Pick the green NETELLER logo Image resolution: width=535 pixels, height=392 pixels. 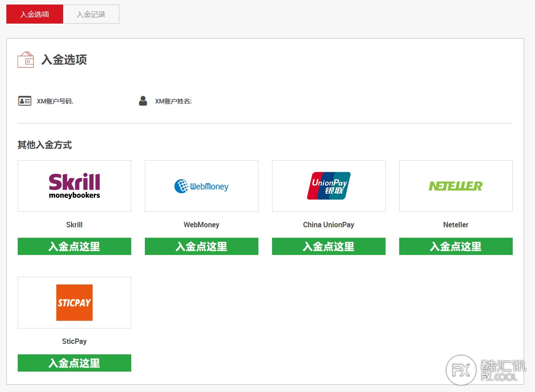click(456, 186)
